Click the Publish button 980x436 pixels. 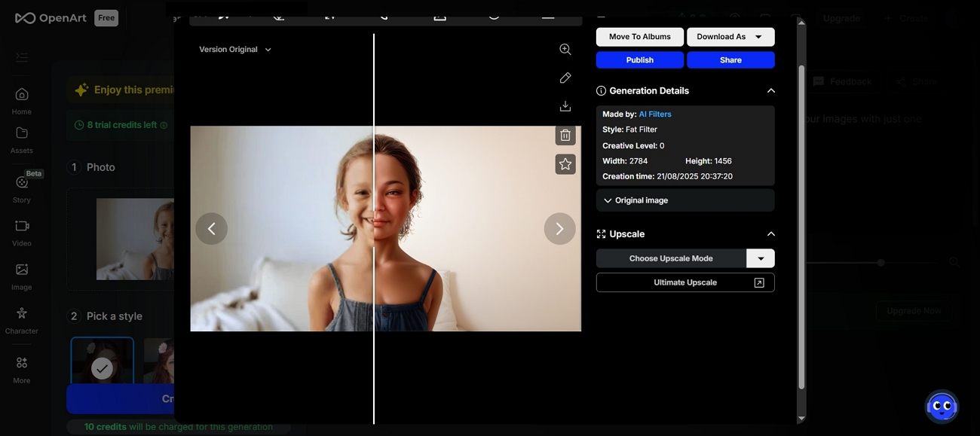[x=640, y=59]
